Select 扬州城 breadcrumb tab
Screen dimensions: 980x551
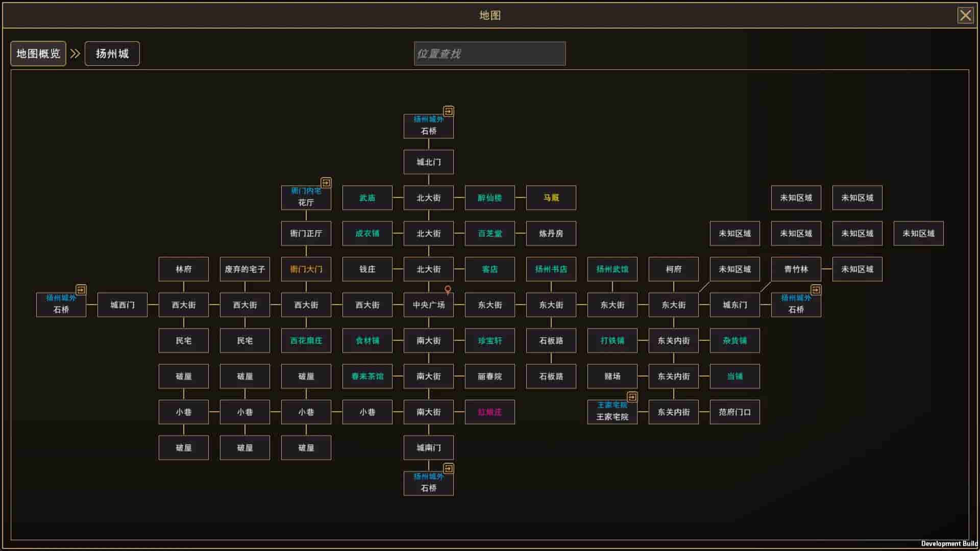pyautogui.click(x=112, y=54)
